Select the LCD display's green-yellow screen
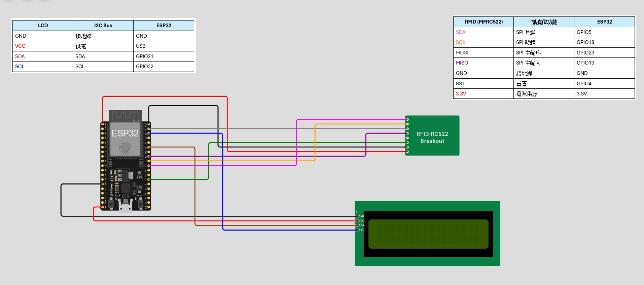Viewport: 644px width, 285px height. 428,234
